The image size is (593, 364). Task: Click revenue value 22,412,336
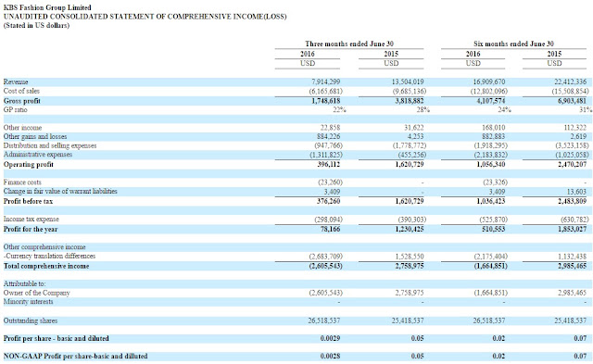(571, 82)
